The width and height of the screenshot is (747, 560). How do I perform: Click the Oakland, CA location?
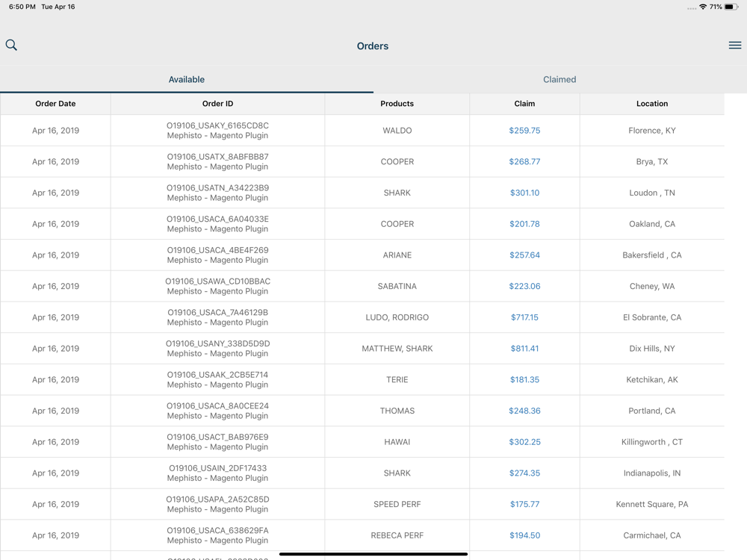point(652,224)
